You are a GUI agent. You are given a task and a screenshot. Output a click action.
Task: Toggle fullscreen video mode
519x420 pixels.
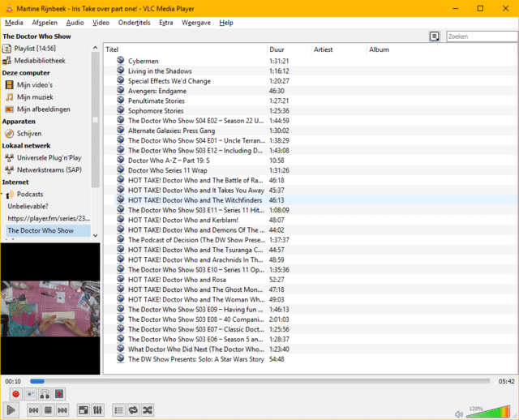83,410
